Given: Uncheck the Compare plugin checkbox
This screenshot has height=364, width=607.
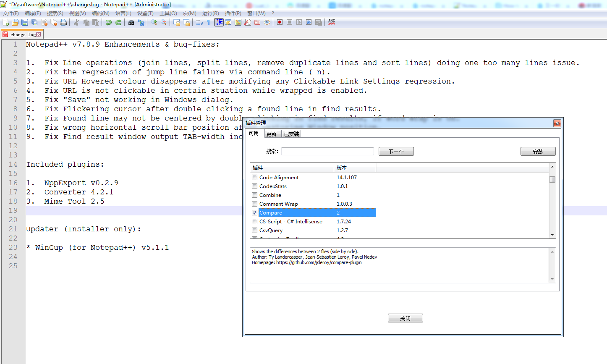Looking at the screenshot, I should click(255, 213).
